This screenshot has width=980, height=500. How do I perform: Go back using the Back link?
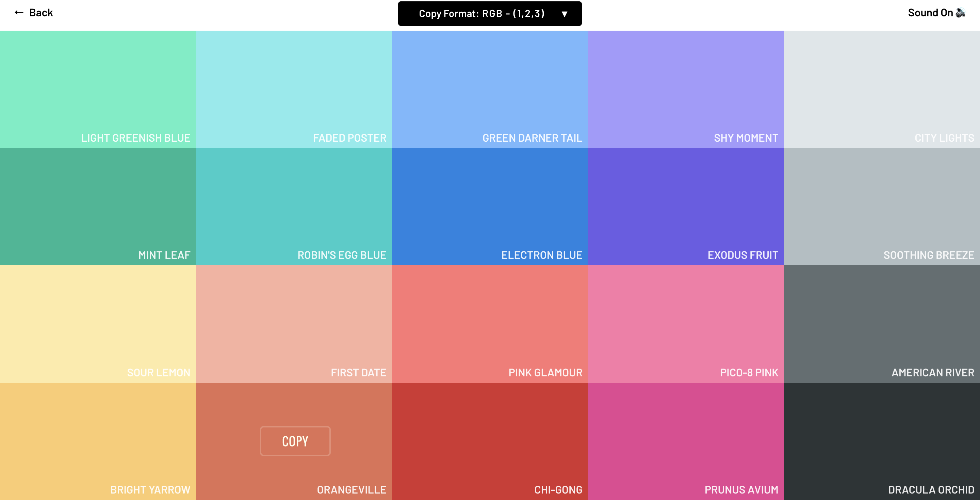[41, 13]
